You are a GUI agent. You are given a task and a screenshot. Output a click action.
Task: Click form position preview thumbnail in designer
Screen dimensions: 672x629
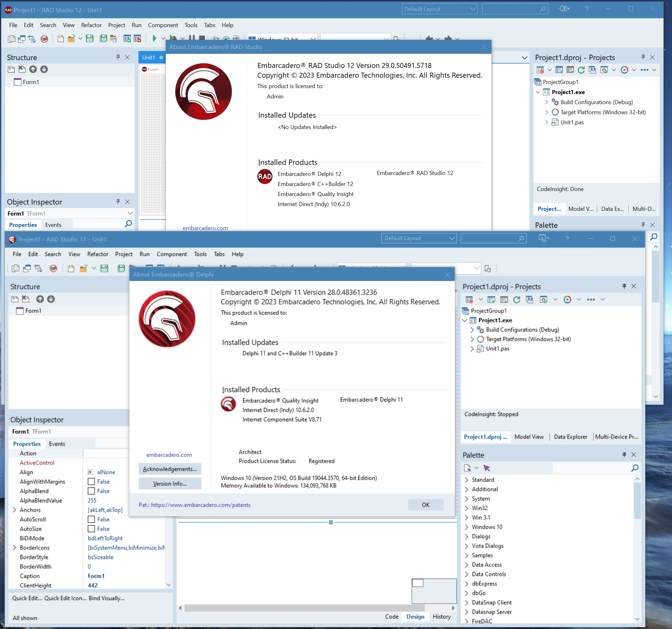434,591
